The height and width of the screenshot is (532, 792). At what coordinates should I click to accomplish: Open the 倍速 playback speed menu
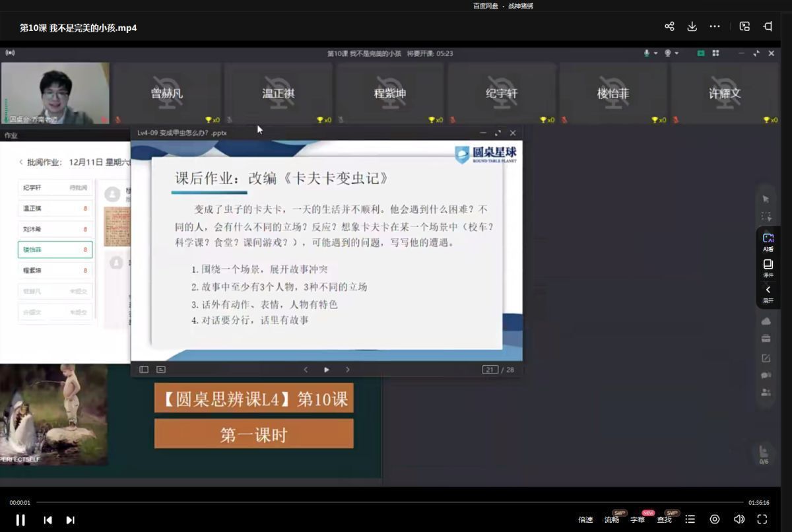click(585, 519)
